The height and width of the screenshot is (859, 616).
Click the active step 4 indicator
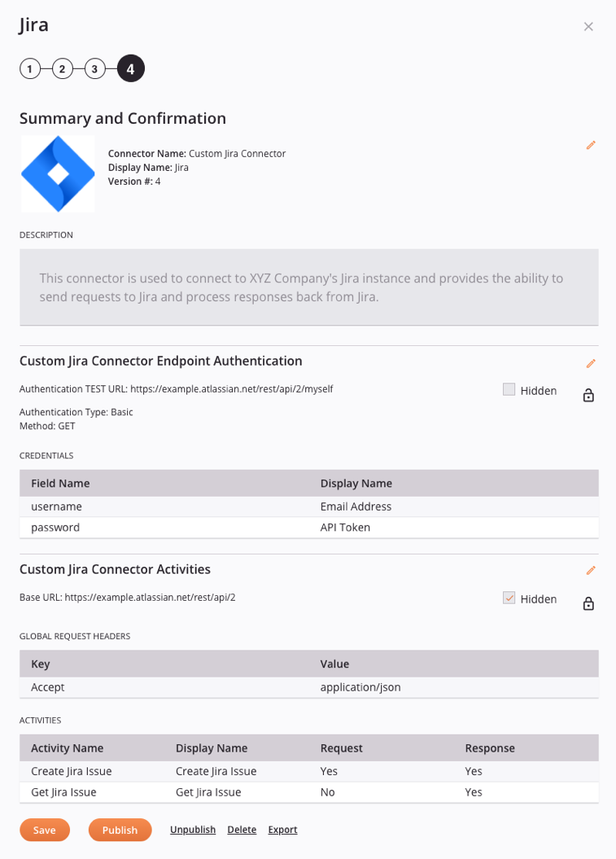pyautogui.click(x=130, y=68)
